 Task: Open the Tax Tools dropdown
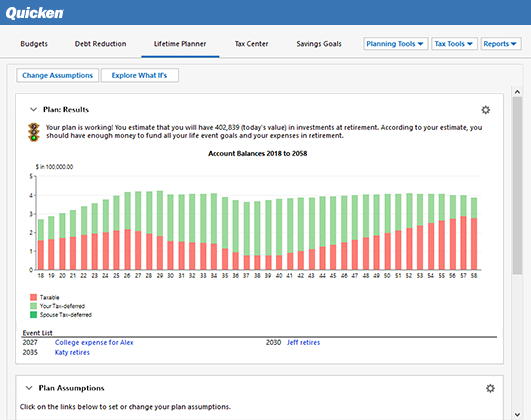click(454, 44)
